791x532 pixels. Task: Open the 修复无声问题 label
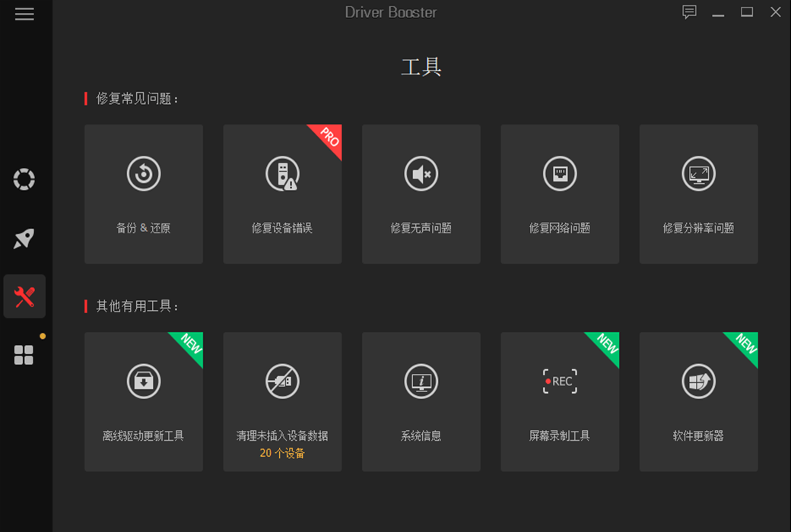tap(421, 228)
